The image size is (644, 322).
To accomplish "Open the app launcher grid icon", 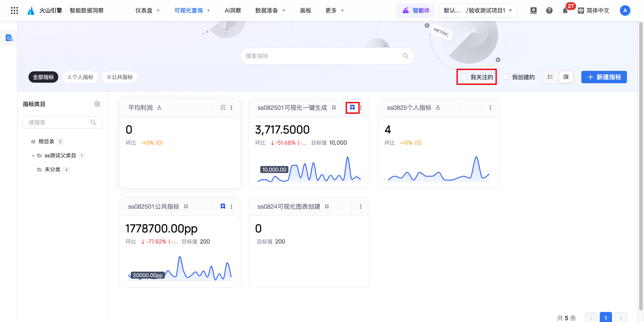I will pyautogui.click(x=14, y=10).
